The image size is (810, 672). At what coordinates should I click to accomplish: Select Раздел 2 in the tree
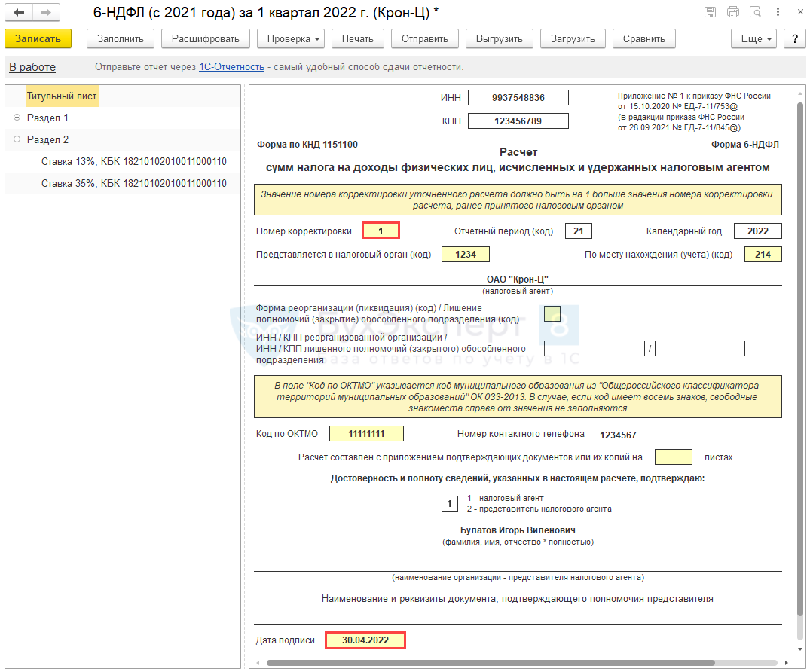pos(47,139)
